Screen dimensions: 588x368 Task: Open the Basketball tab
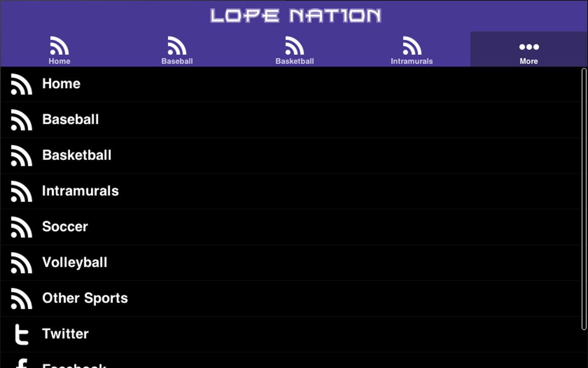[x=294, y=49]
